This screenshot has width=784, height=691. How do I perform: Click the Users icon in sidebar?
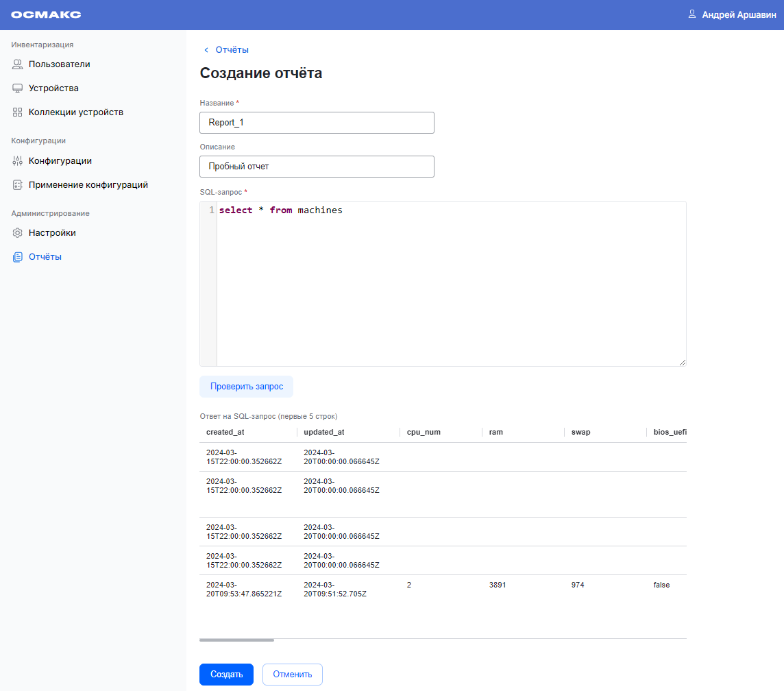(18, 64)
